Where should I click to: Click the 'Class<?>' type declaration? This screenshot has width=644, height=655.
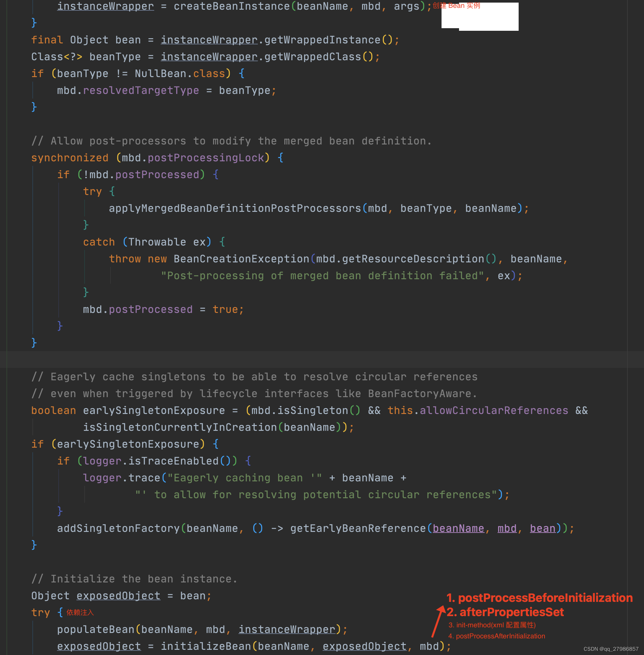coord(57,57)
